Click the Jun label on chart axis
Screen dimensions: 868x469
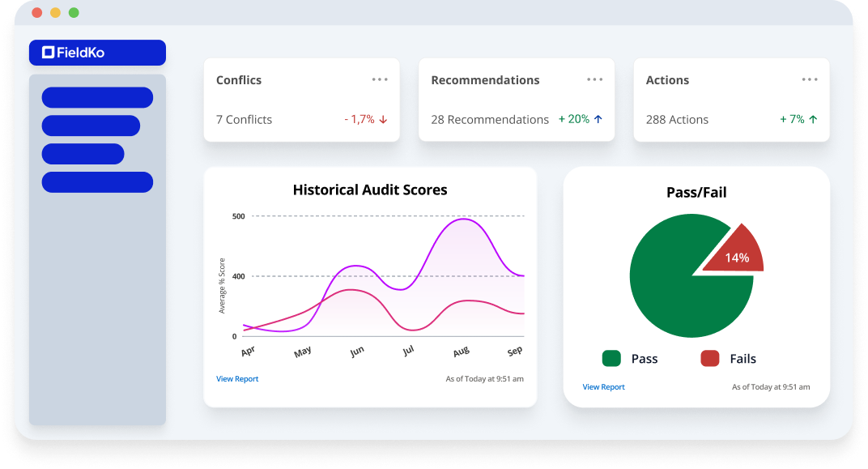(x=357, y=351)
